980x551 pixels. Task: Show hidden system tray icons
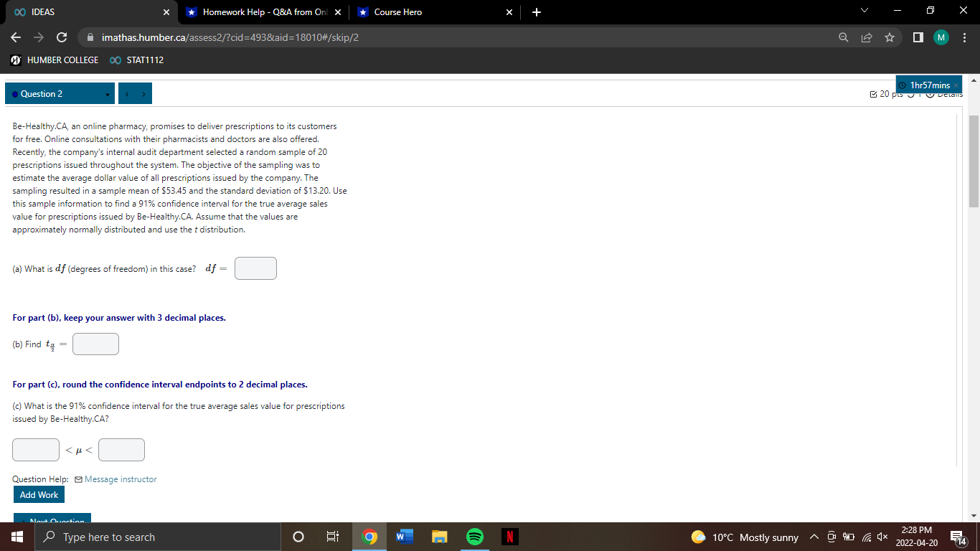point(814,537)
